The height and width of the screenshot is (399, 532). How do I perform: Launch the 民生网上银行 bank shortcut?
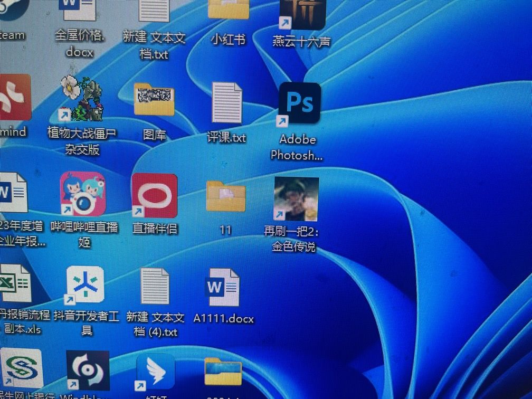click(22, 369)
